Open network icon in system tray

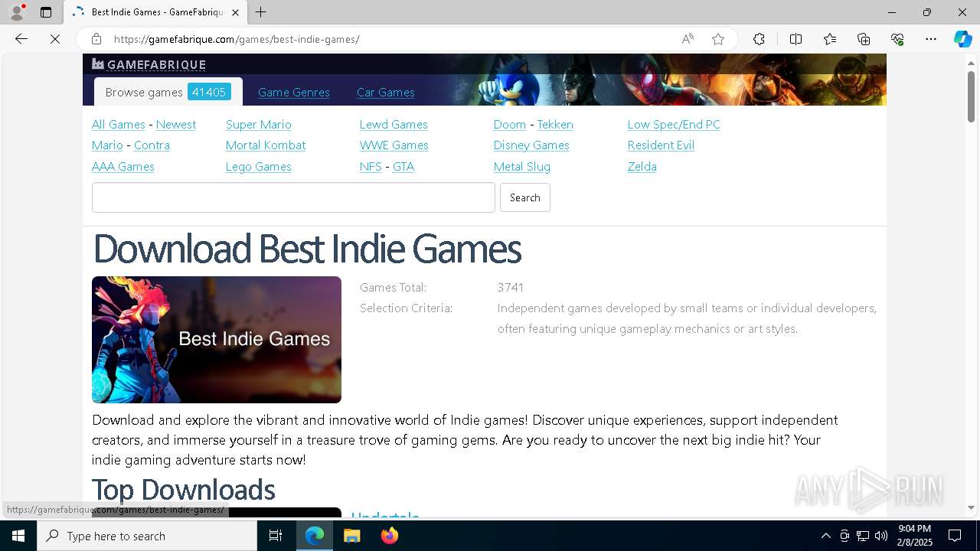(x=863, y=536)
